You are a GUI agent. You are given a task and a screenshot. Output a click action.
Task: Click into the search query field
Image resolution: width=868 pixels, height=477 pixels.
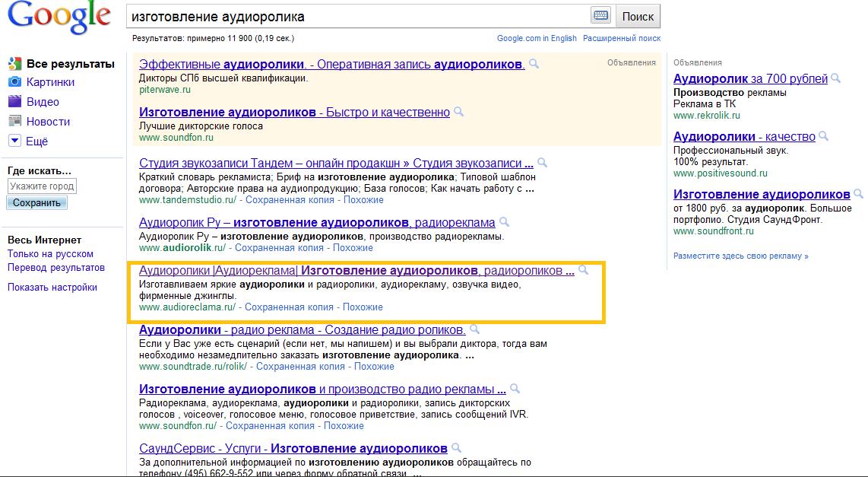pyautogui.click(x=359, y=16)
